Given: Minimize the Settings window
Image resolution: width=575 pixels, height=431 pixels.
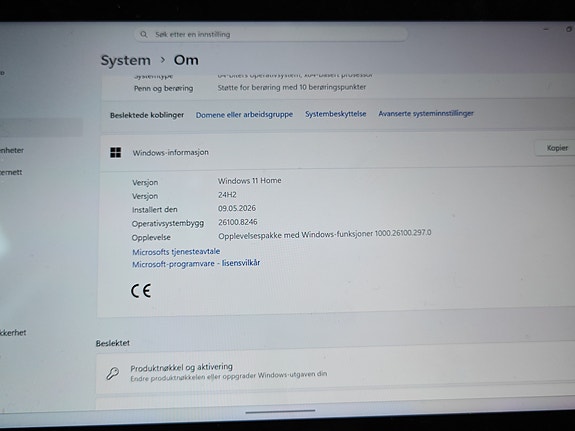Looking at the screenshot, I should pos(546,29).
